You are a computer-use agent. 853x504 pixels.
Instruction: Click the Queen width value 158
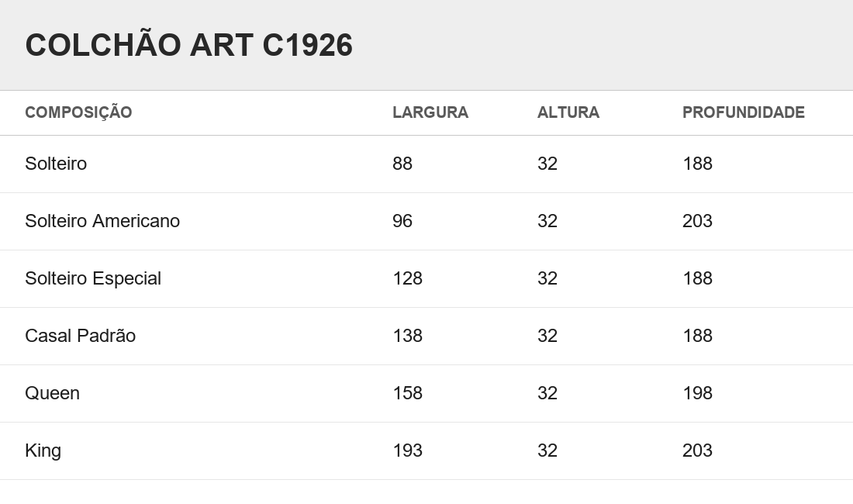407,393
